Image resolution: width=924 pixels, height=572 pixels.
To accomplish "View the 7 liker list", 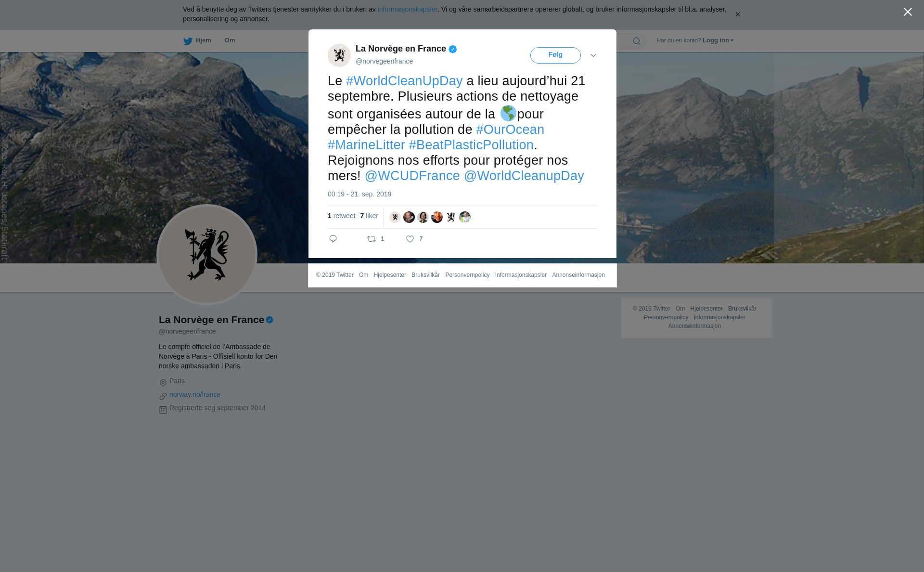I will click(369, 216).
